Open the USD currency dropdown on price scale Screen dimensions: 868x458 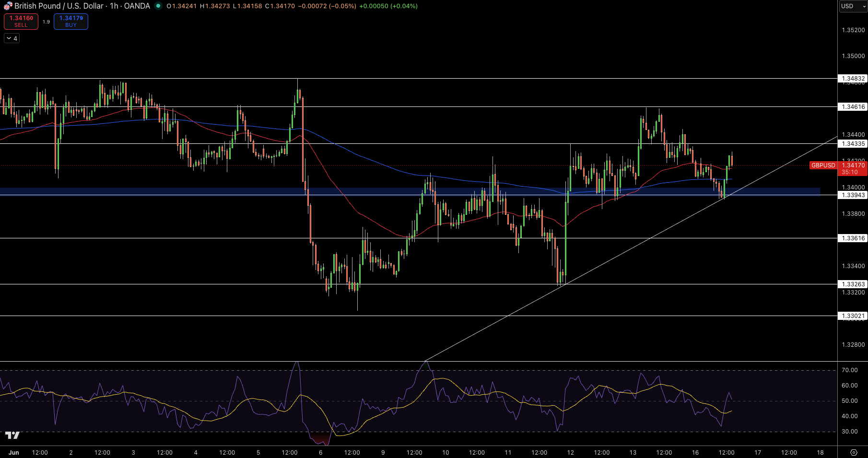coord(852,6)
